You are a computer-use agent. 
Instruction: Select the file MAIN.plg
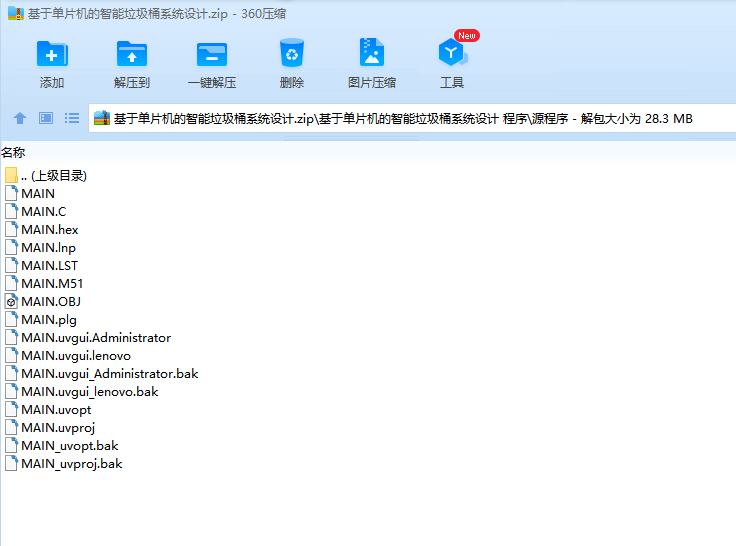(41, 320)
